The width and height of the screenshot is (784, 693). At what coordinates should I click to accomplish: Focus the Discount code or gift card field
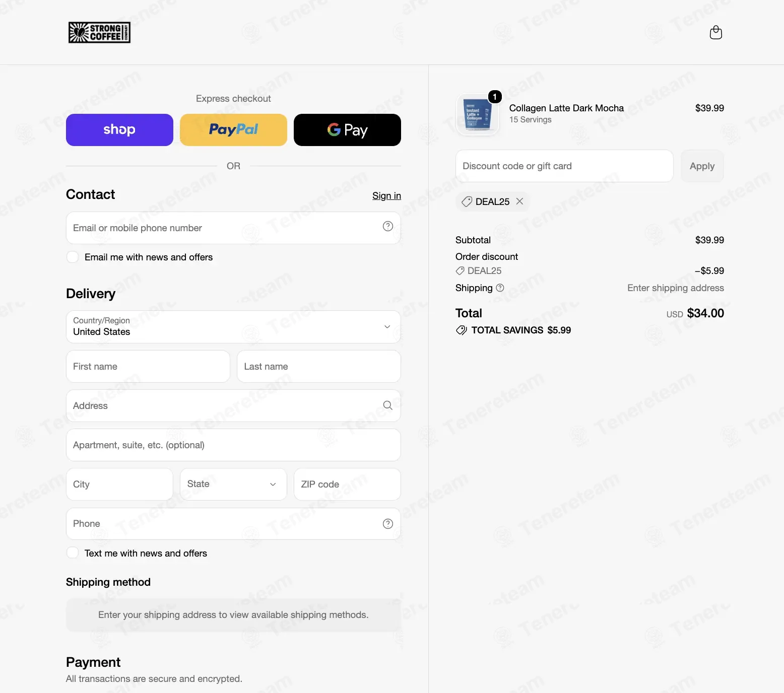click(564, 166)
